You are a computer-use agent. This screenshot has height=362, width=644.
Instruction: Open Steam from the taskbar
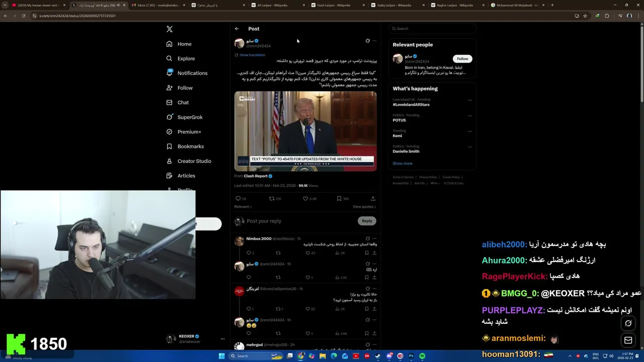pos(378,356)
